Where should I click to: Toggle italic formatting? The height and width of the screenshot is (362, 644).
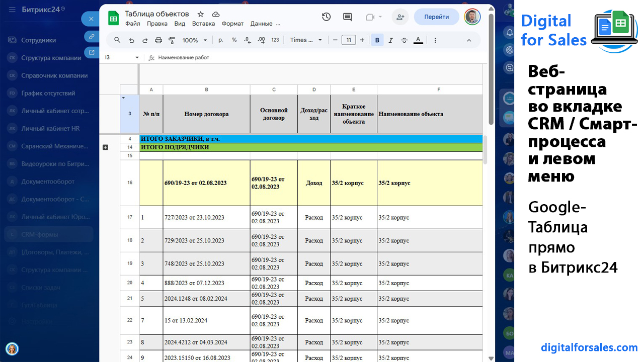tap(390, 40)
